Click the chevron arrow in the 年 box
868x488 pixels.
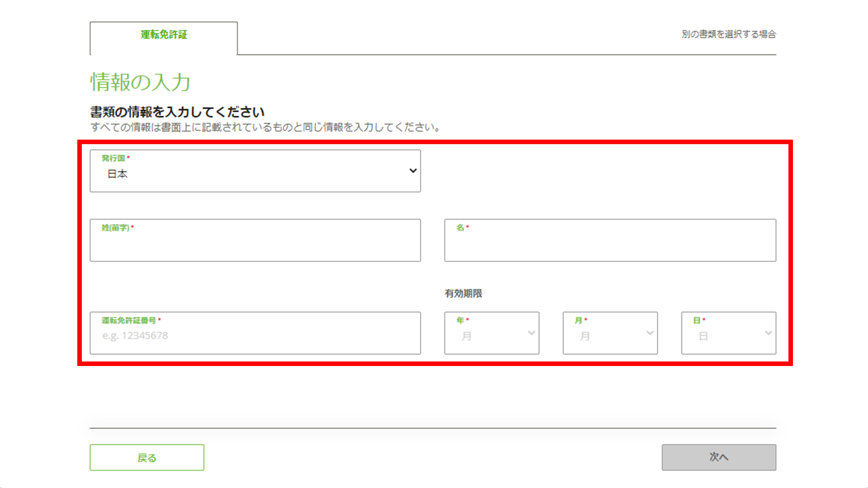pos(532,333)
